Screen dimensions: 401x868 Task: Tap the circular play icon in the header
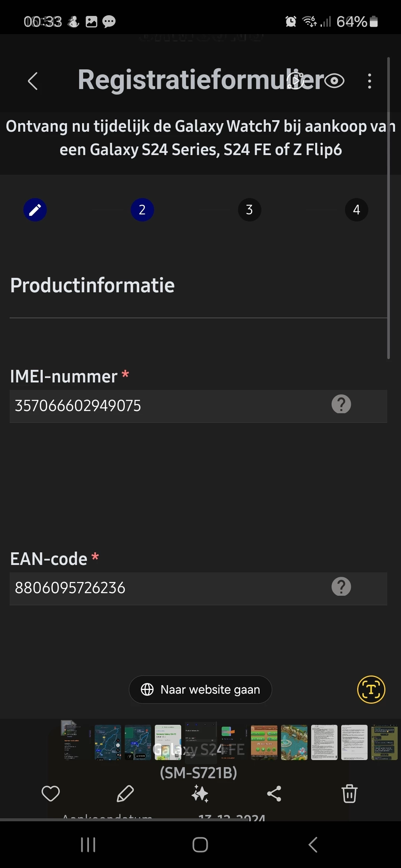(x=296, y=80)
